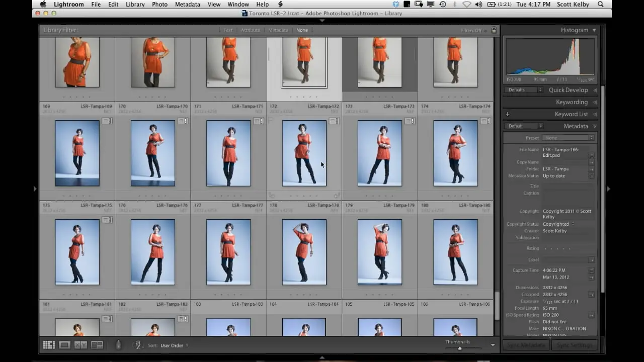
Task: Click the Sync Settings button
Action: click(x=574, y=345)
